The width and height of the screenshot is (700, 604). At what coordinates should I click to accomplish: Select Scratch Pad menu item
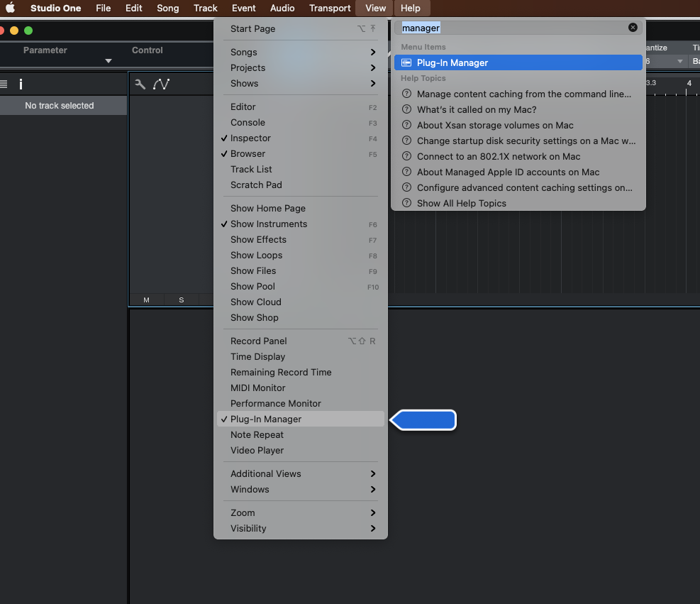pos(301,185)
